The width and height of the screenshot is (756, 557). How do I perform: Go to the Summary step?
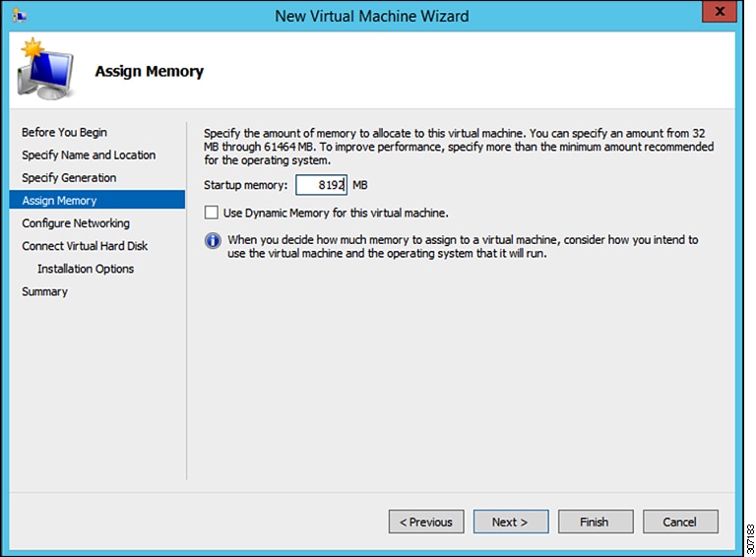[45, 291]
